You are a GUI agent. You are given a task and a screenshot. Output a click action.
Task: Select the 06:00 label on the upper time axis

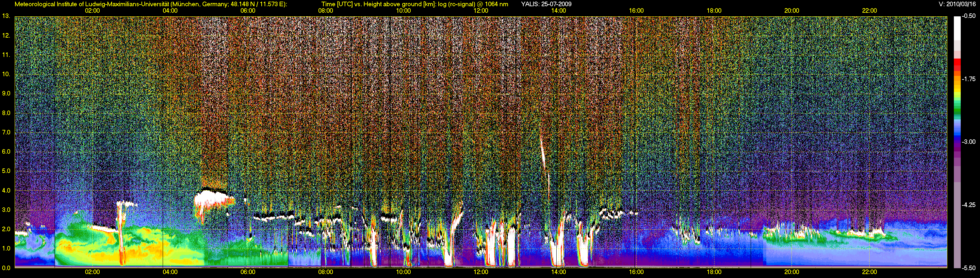coord(248,11)
